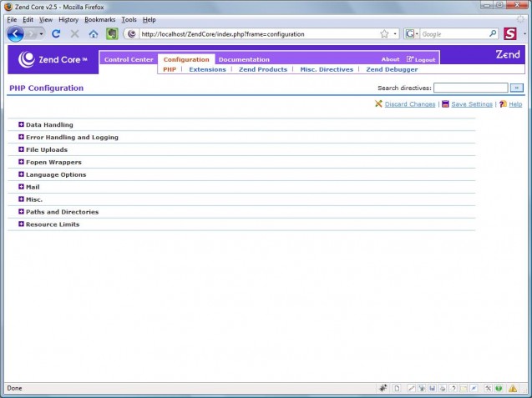Screen dimensions: 532x398
Task: Click the Google search magnifier icon
Action: pyautogui.click(x=493, y=33)
